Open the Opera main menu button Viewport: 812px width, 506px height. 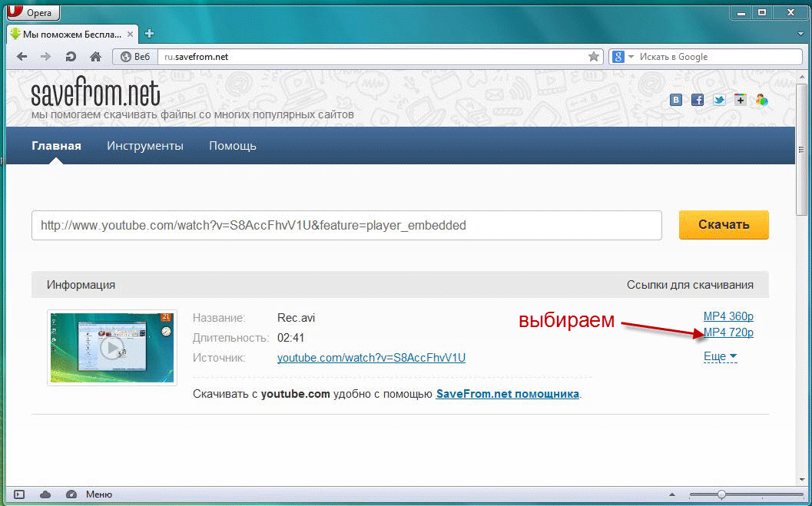pos(33,12)
